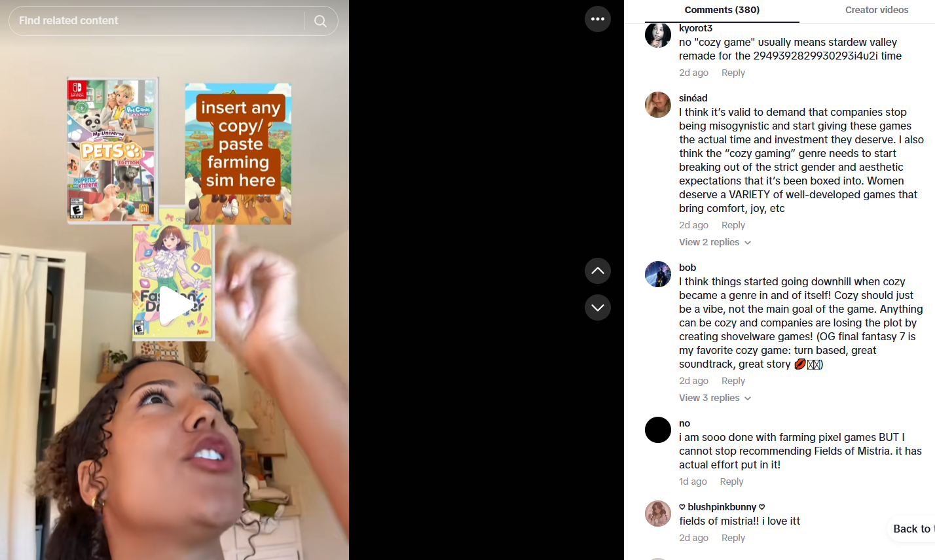Viewport: 935px width, 560px height.
Task: Open bob's profile avatar
Action: (x=658, y=274)
